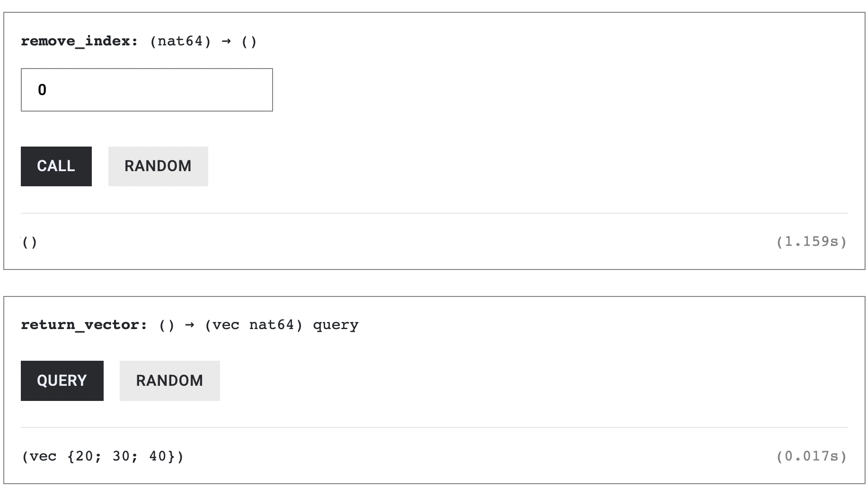The height and width of the screenshot is (504, 866).
Task: Click the 'vec' keyword in the query result
Action: (x=43, y=456)
